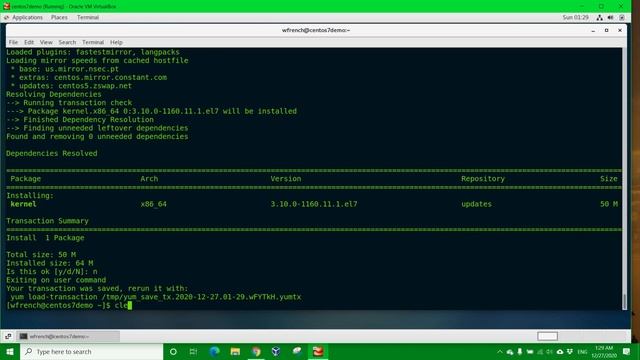
Task: Select the running centos7demo VM taskbar icon
Action: click(318, 351)
